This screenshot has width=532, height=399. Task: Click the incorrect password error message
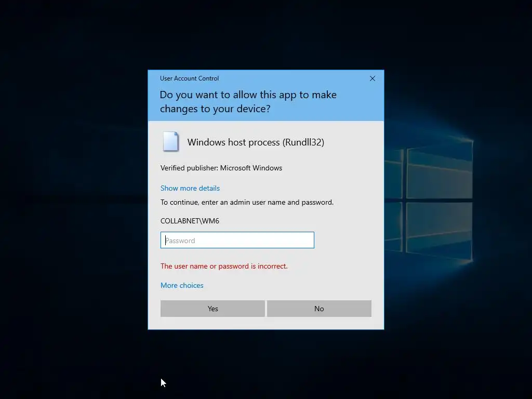click(224, 266)
